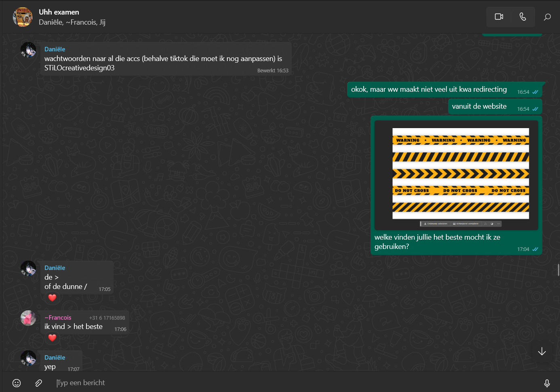
Task: Open the attachment paperclip menu
Action: (x=38, y=383)
